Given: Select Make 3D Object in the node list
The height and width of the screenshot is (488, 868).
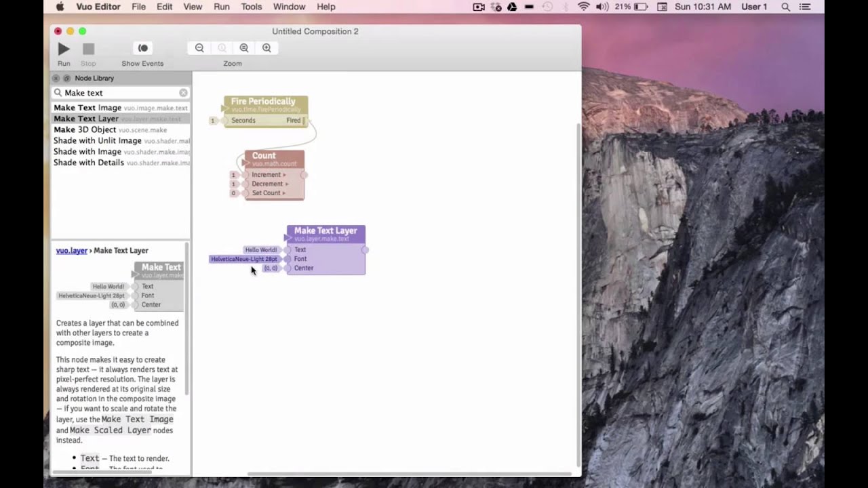Looking at the screenshot, I should pos(121,129).
